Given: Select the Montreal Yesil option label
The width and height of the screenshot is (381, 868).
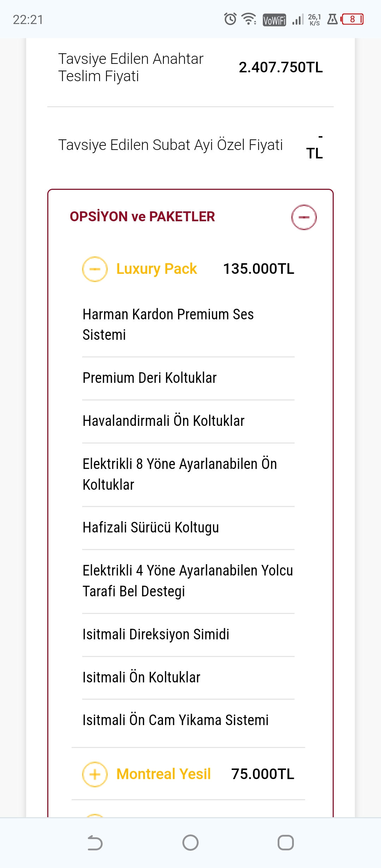Looking at the screenshot, I should click(164, 774).
